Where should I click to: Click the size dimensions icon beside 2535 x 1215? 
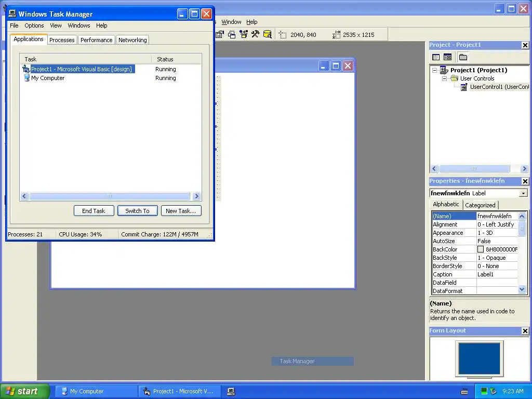(336, 35)
